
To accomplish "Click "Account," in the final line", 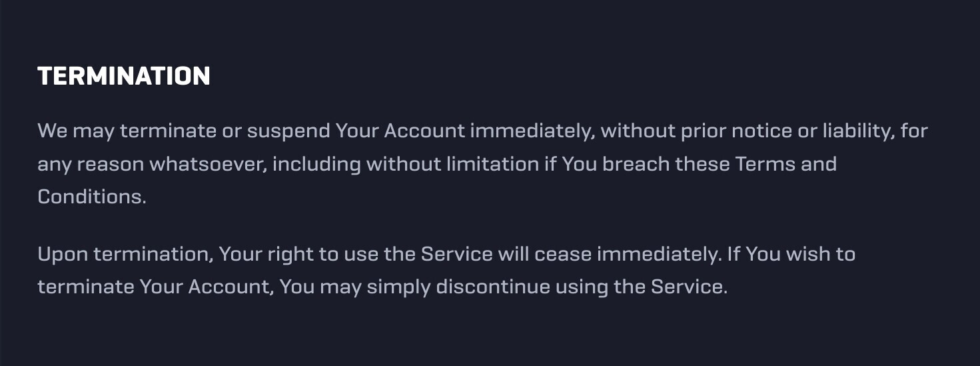I will point(231,287).
